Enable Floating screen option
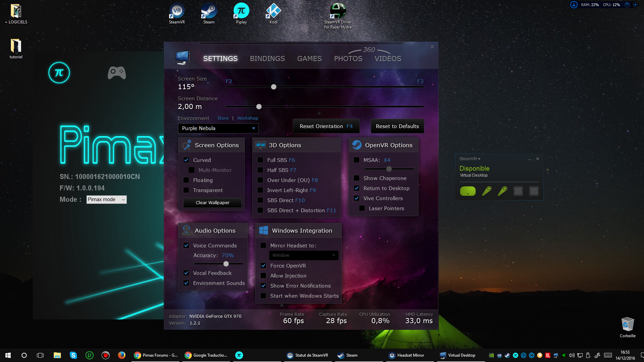This screenshot has height=362, width=644. click(x=186, y=180)
